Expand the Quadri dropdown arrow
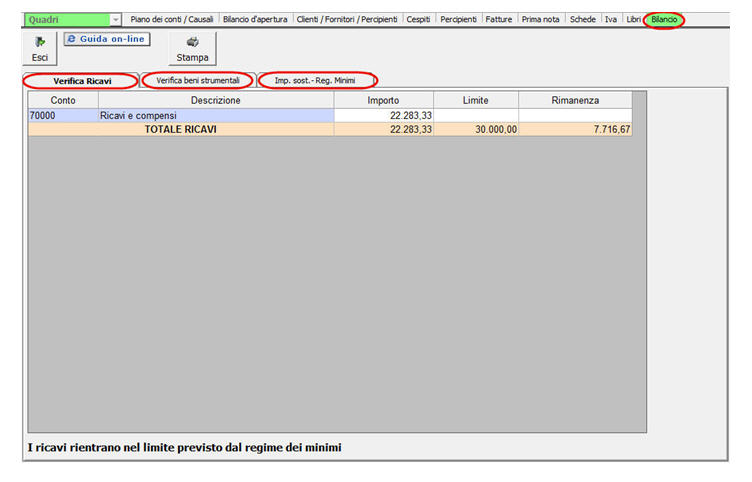752x482 pixels. [116, 20]
